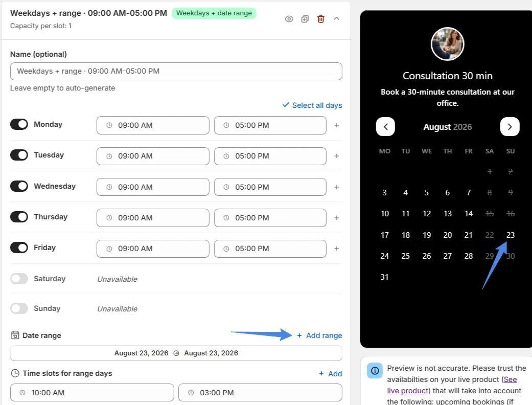532x405 pixels.
Task: Open Monday end time 05:00 PM picker
Action: [x=270, y=125]
